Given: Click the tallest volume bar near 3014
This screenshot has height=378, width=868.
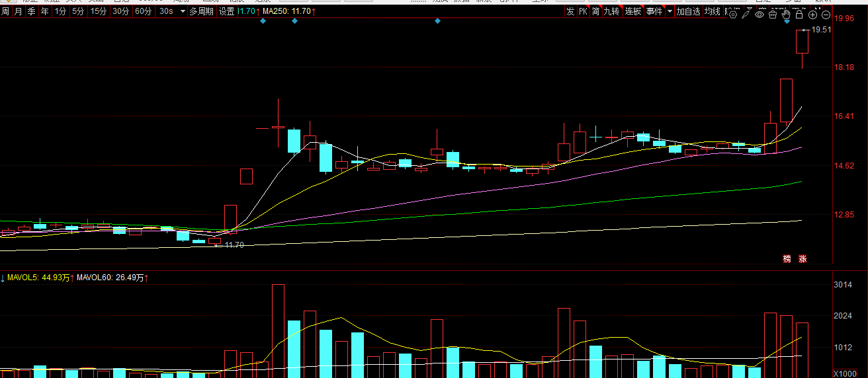Looking at the screenshot, I should point(278,331).
